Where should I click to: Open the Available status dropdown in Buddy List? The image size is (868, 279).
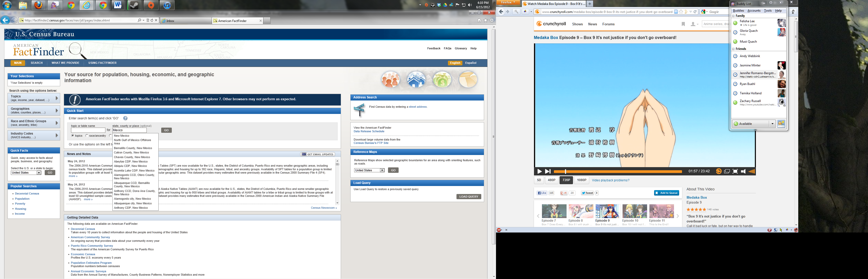coord(772,124)
